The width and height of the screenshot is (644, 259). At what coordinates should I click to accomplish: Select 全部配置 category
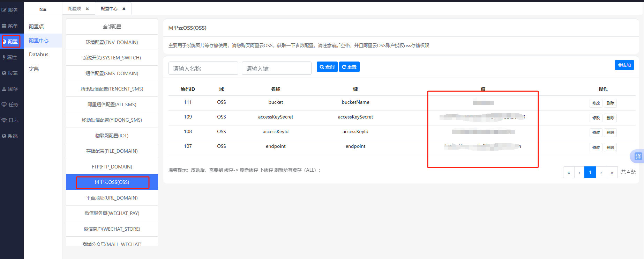pyautogui.click(x=112, y=27)
